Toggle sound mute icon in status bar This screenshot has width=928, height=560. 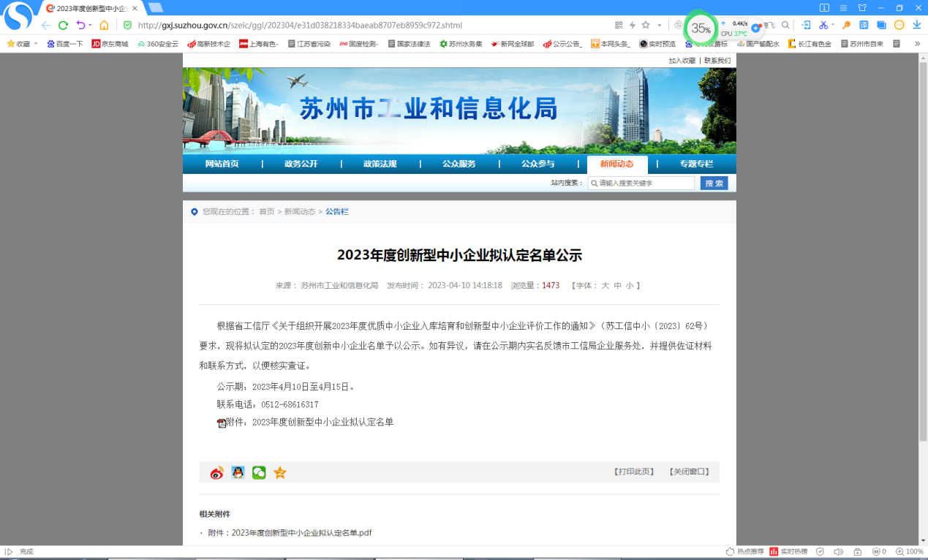(x=838, y=552)
